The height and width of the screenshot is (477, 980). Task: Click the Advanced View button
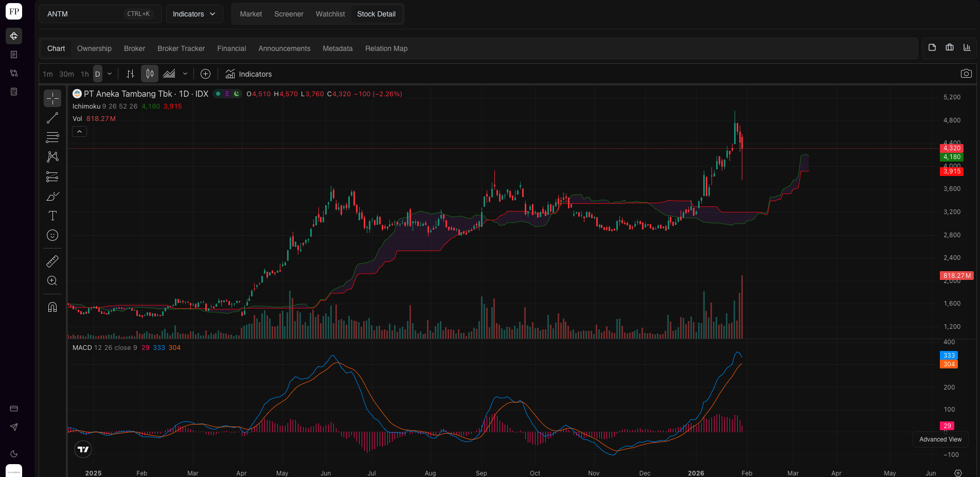click(940, 439)
